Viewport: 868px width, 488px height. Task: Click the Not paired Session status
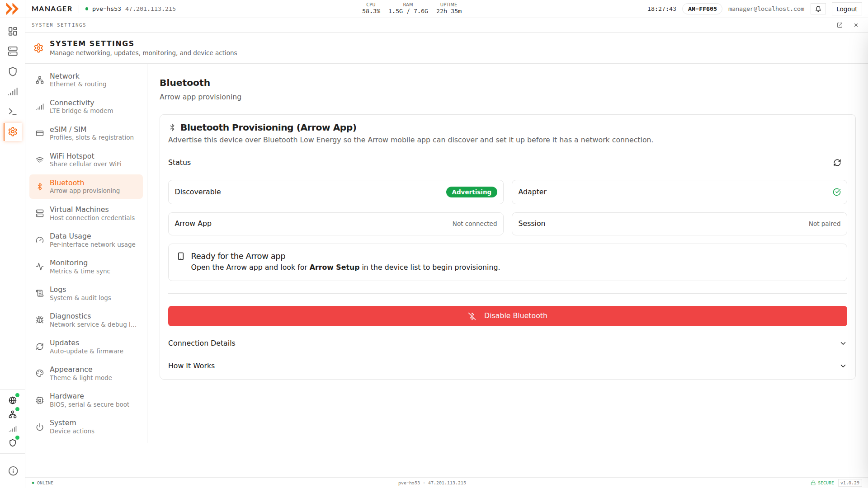point(824,224)
